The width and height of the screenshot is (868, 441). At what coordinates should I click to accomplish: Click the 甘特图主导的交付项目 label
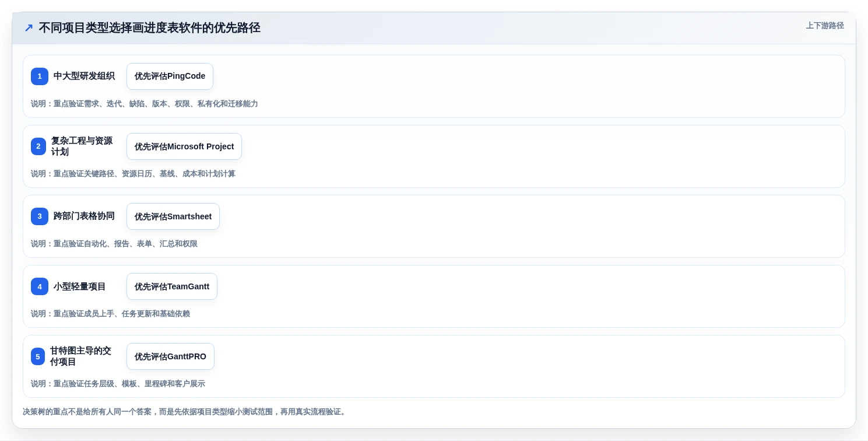pyautogui.click(x=80, y=356)
